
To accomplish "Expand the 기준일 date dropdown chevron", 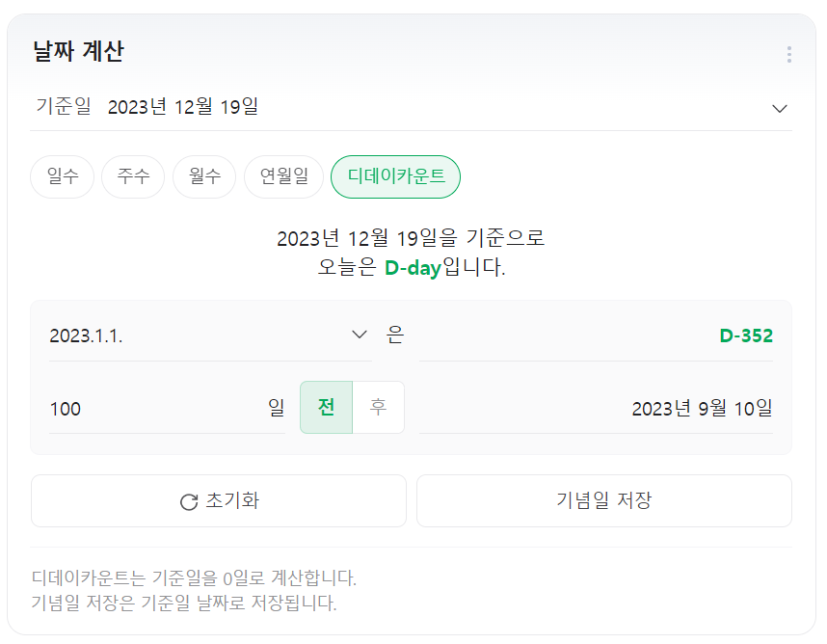I will click(x=782, y=109).
